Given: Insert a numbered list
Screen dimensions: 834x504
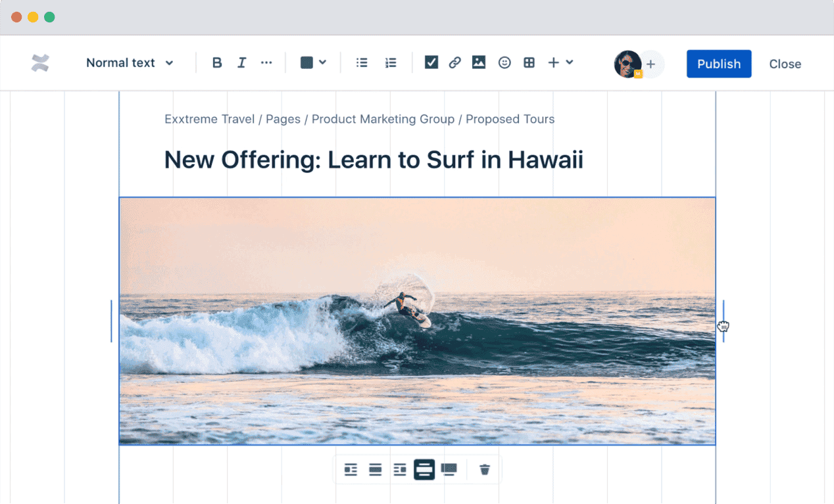Looking at the screenshot, I should (391, 63).
